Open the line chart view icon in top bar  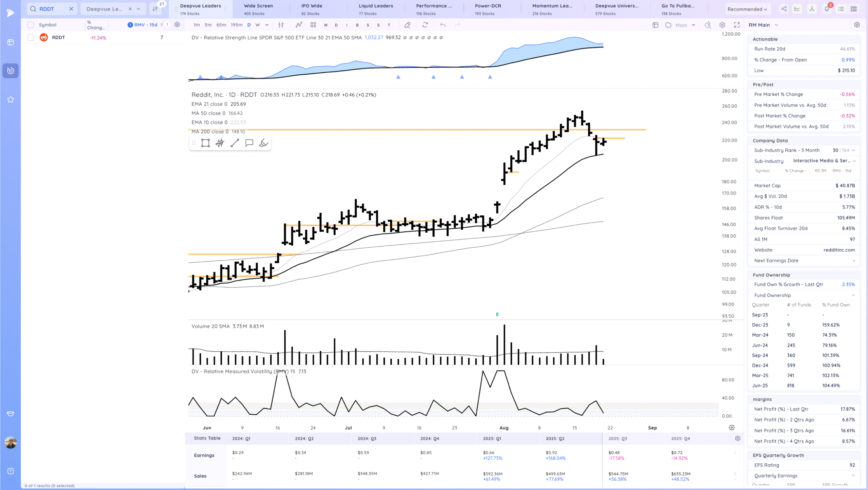[797, 9]
